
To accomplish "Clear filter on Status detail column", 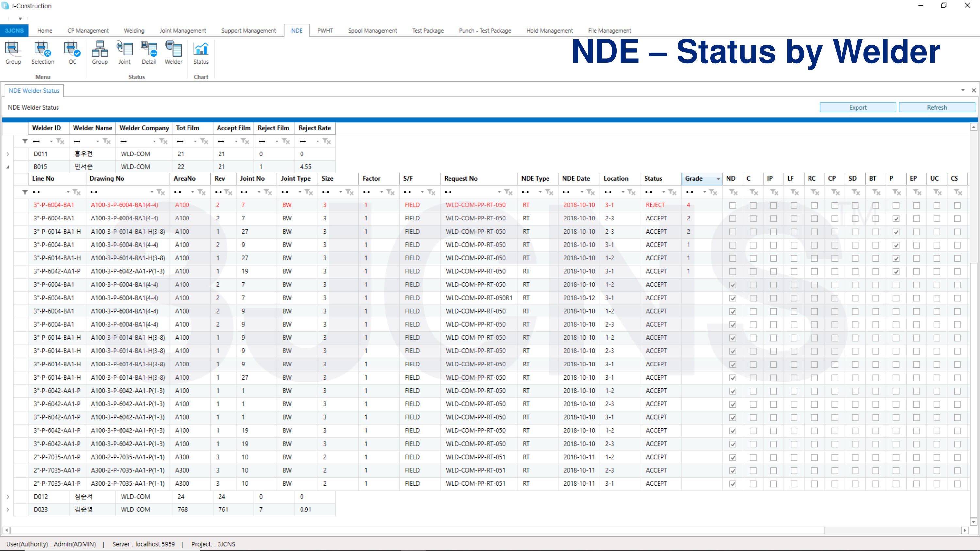I will 672,192.
